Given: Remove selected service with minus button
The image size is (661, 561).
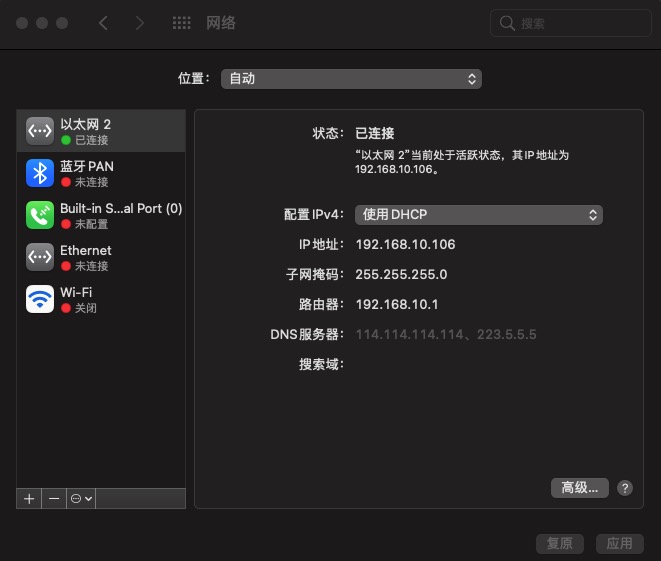Looking at the screenshot, I should point(54,498).
